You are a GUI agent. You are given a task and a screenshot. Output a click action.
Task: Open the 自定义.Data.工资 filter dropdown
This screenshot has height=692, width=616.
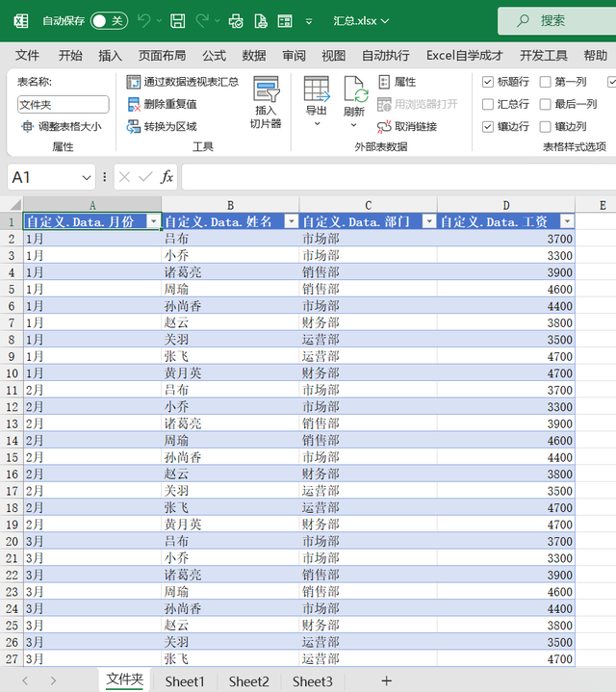[567, 221]
